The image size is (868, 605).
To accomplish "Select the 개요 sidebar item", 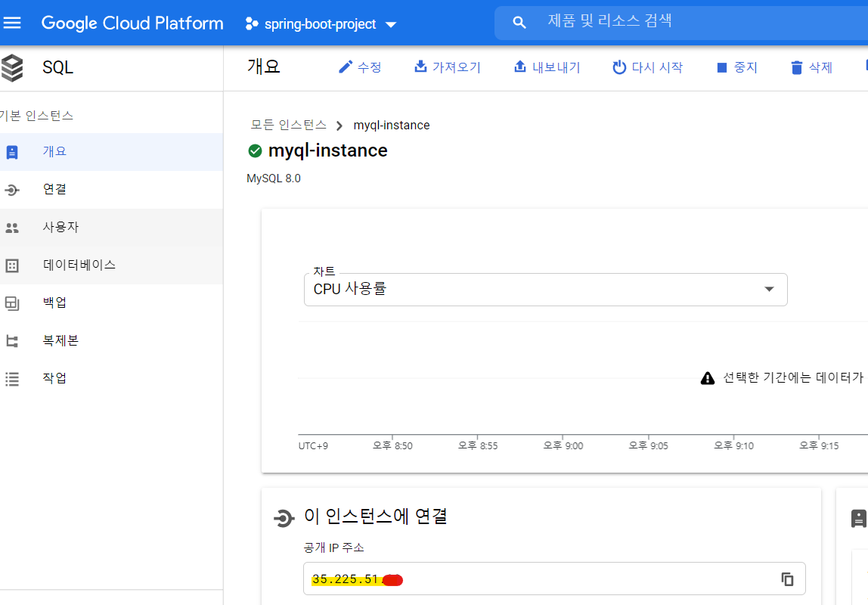I will coord(111,152).
